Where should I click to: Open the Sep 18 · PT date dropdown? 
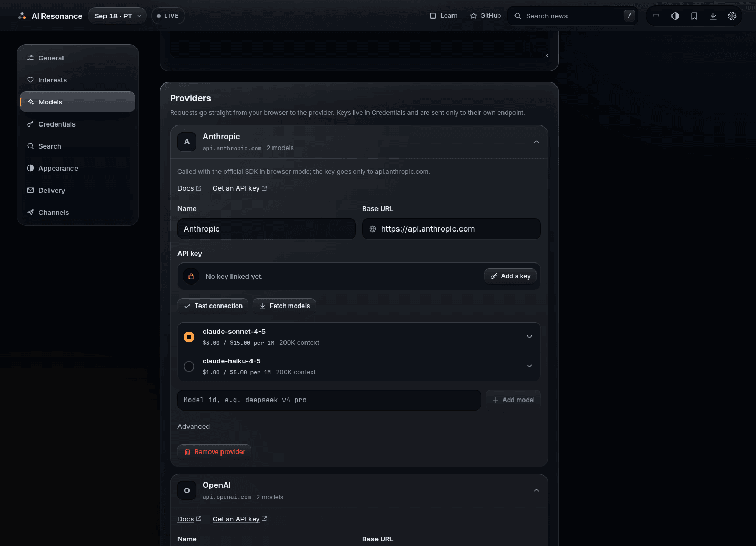[x=118, y=16]
